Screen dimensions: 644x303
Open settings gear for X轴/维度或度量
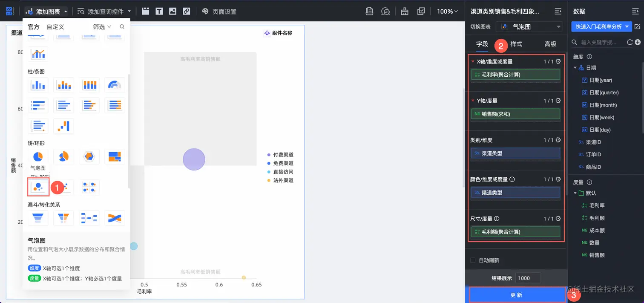coord(558,61)
